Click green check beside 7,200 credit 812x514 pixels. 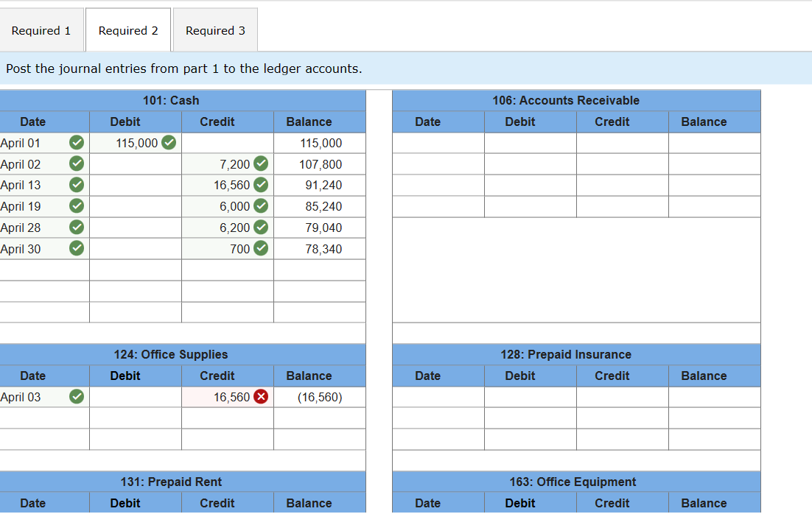(261, 163)
